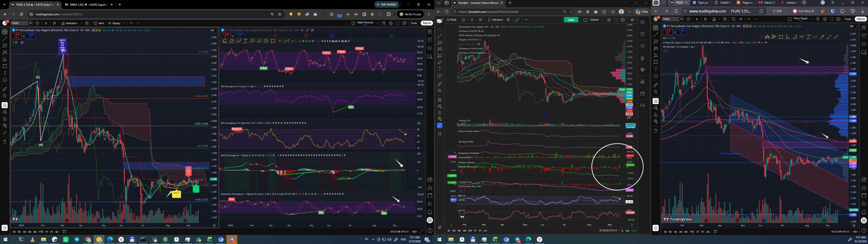The image size is (868, 244).
Task: Enable log scale in Stockbit chart
Action: (x=627, y=231)
